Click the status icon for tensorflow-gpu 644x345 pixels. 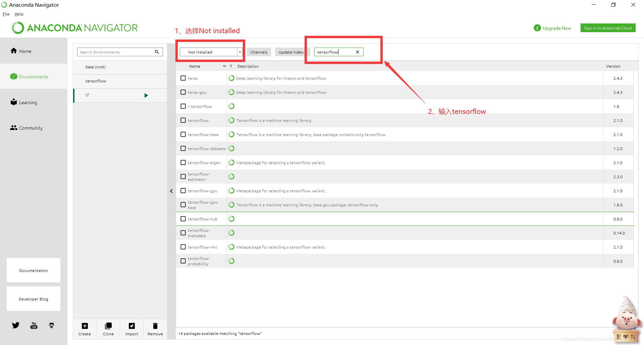(x=231, y=191)
